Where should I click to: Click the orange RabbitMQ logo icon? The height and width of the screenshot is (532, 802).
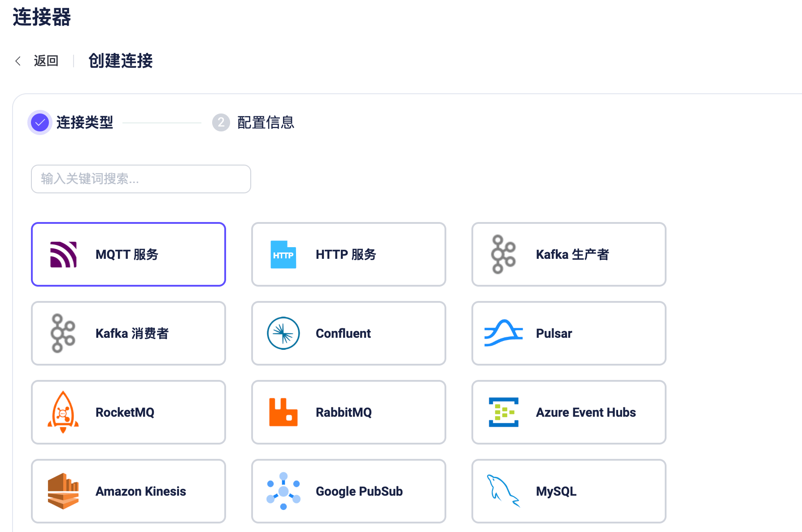click(x=283, y=412)
